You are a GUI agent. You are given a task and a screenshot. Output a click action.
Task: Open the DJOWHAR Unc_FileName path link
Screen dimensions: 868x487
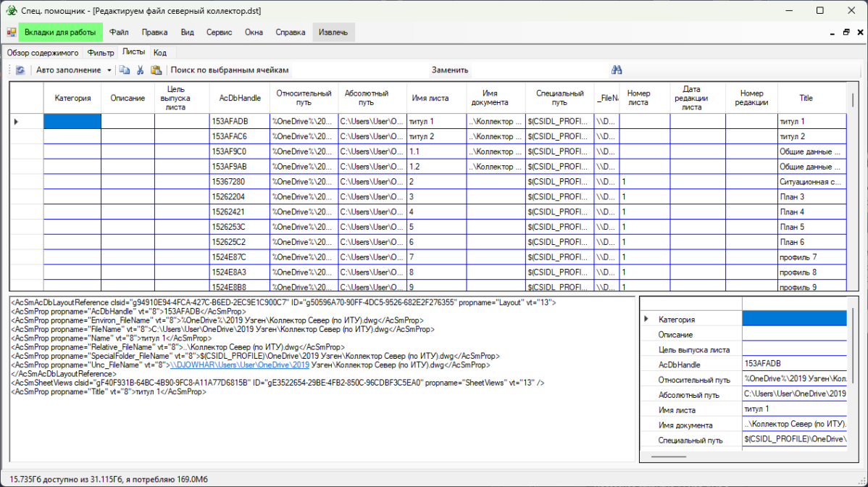tap(239, 365)
